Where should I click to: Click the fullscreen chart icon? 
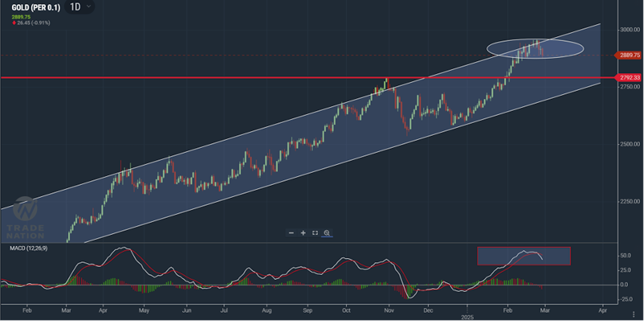(315, 233)
